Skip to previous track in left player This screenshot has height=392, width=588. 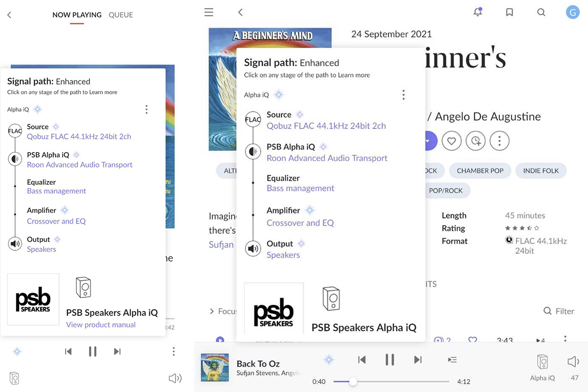[68, 351]
